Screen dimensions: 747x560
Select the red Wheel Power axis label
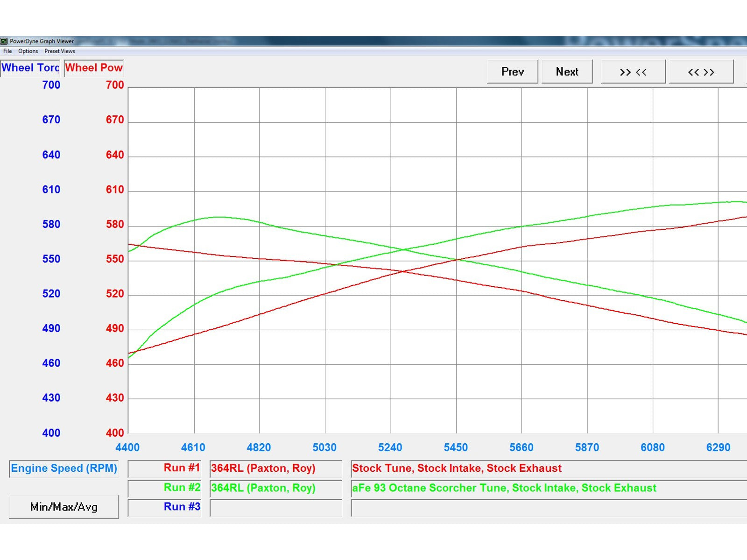click(x=94, y=68)
